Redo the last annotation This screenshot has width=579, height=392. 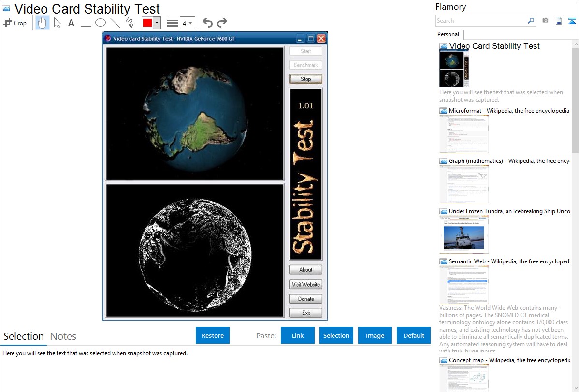[222, 23]
